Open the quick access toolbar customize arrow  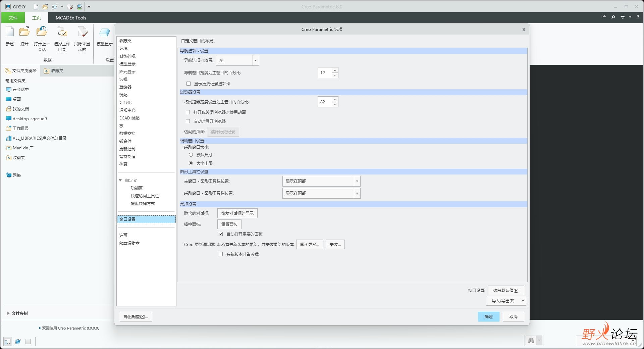89,7
